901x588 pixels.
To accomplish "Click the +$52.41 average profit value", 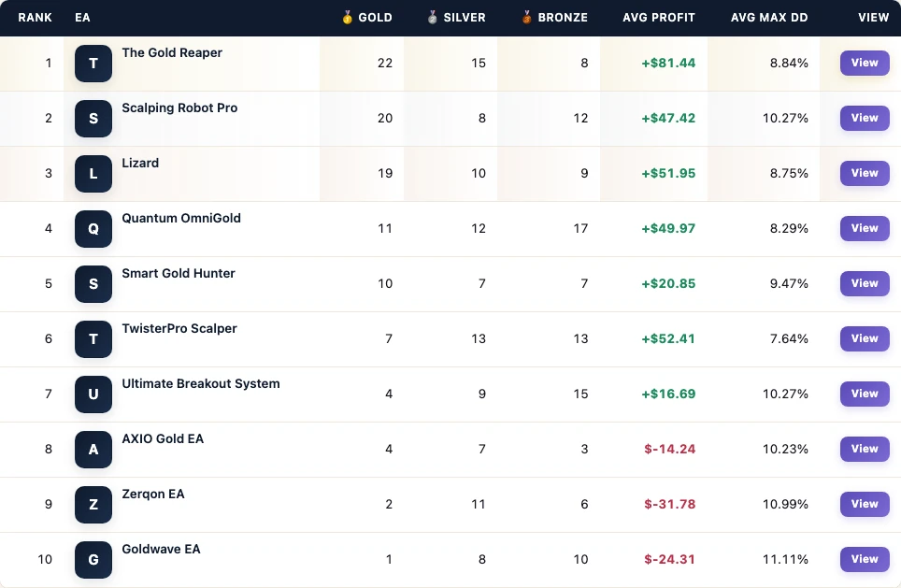I will click(x=668, y=339).
